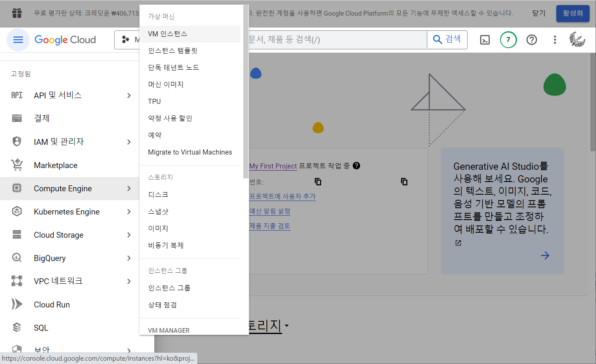This screenshot has height=364, width=596.
Task: Select 이미지 menu item
Action: click(x=190, y=228)
